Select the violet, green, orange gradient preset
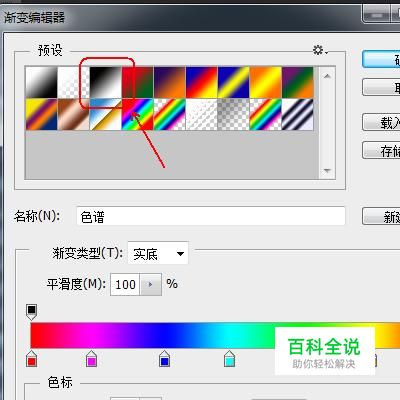The height and width of the screenshot is (400, 400). click(x=298, y=82)
